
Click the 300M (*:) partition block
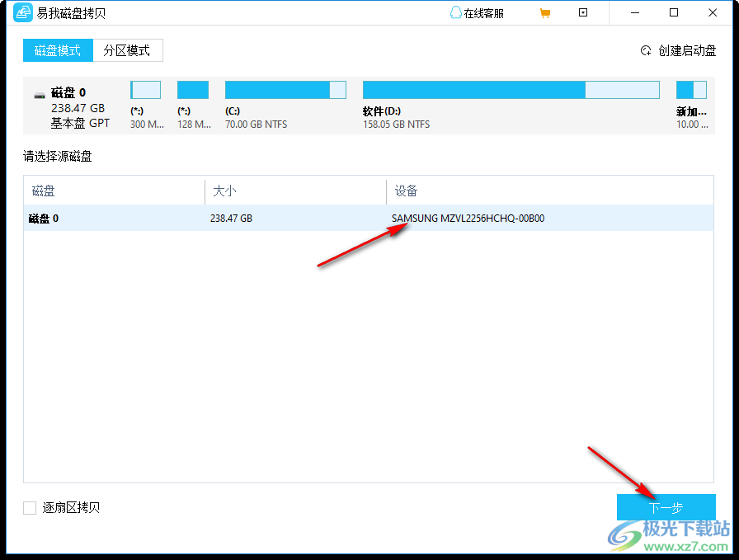[146, 89]
